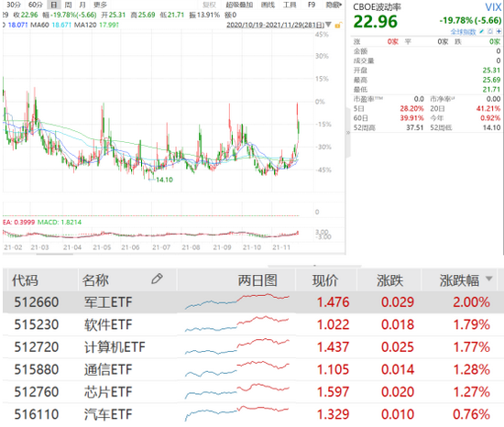Select the 512660 军工ETF row
Screen dimensions: 504x427
click(253, 302)
